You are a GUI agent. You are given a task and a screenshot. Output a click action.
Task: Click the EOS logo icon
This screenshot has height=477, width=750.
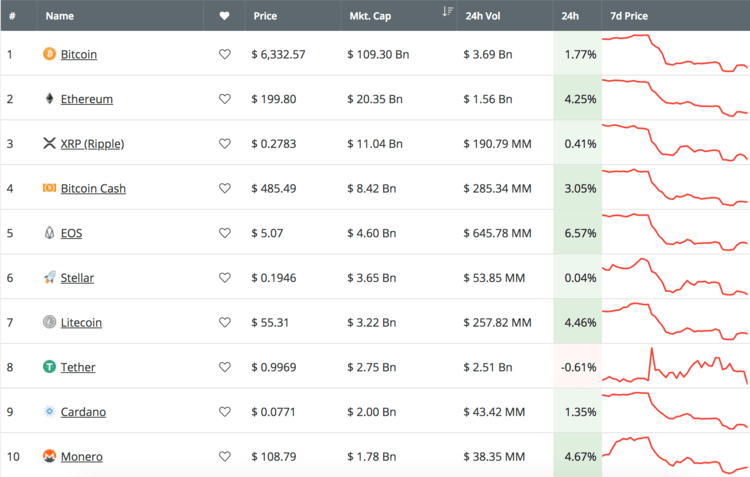click(x=49, y=233)
